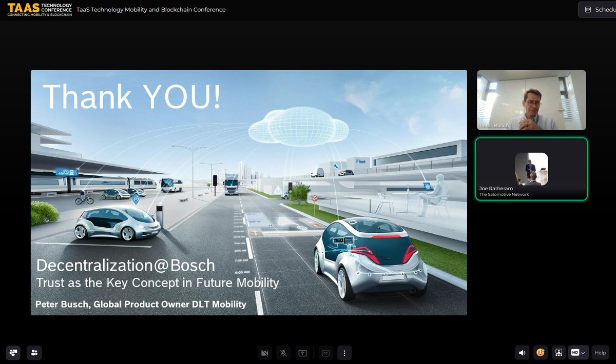Open the emoji reactions icon

[x=541, y=353]
